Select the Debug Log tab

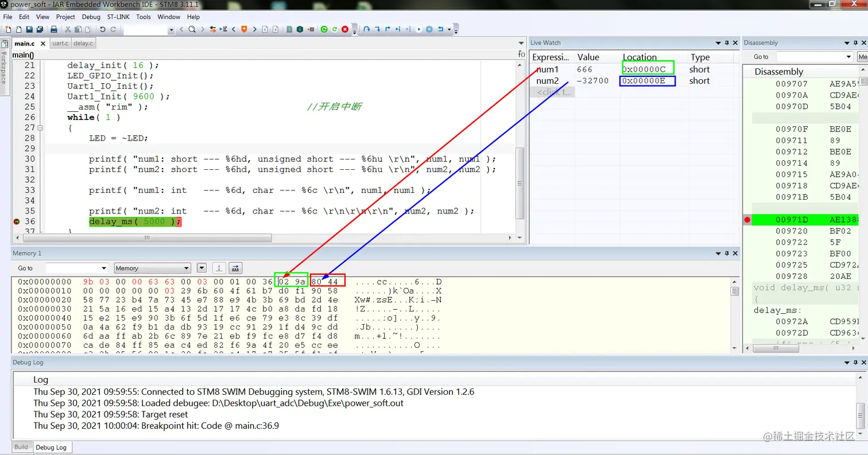51,447
